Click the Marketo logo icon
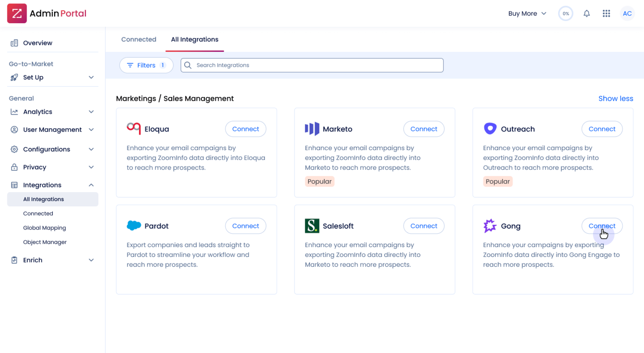644x353 pixels. tap(312, 129)
